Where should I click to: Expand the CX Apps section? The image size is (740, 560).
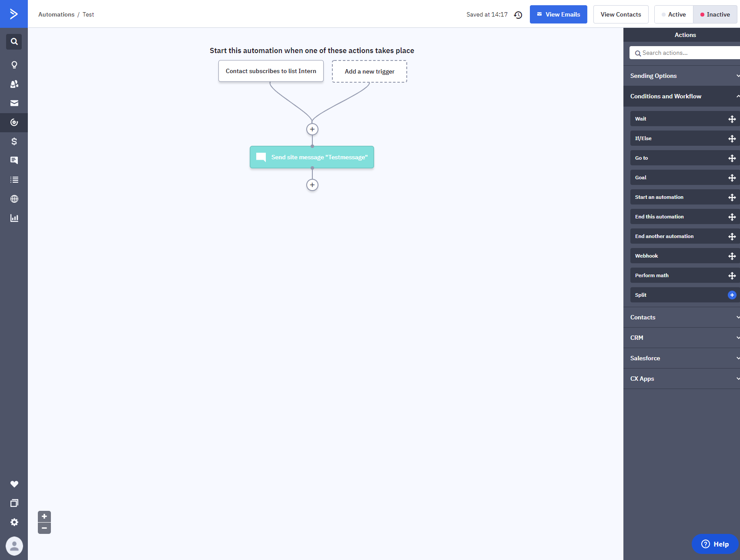[x=682, y=379]
